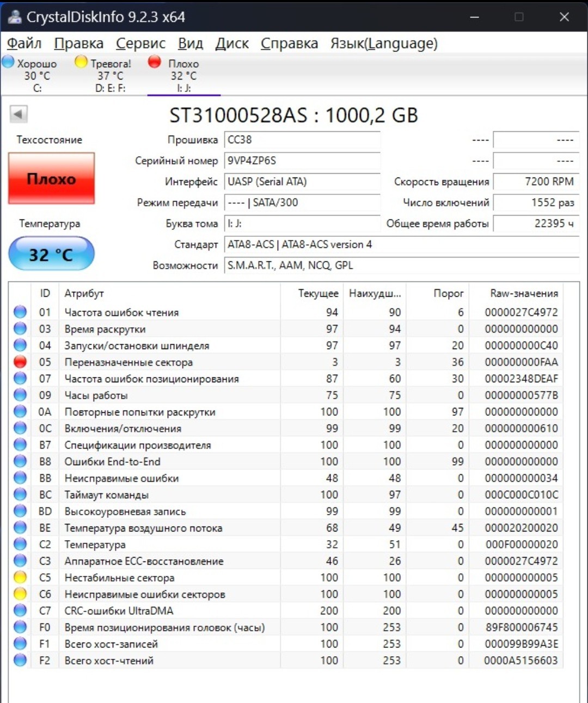Viewport: 588px width, 703px height.
Task: Click the blue status icon for attribute C7
Action: [x=20, y=610]
